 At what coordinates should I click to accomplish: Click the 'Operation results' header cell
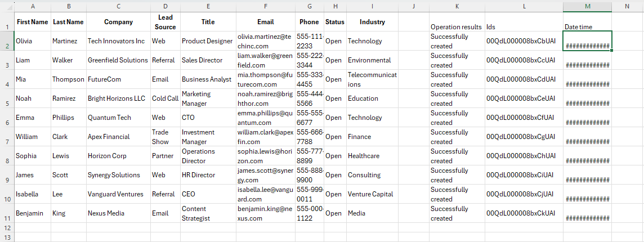457,26
